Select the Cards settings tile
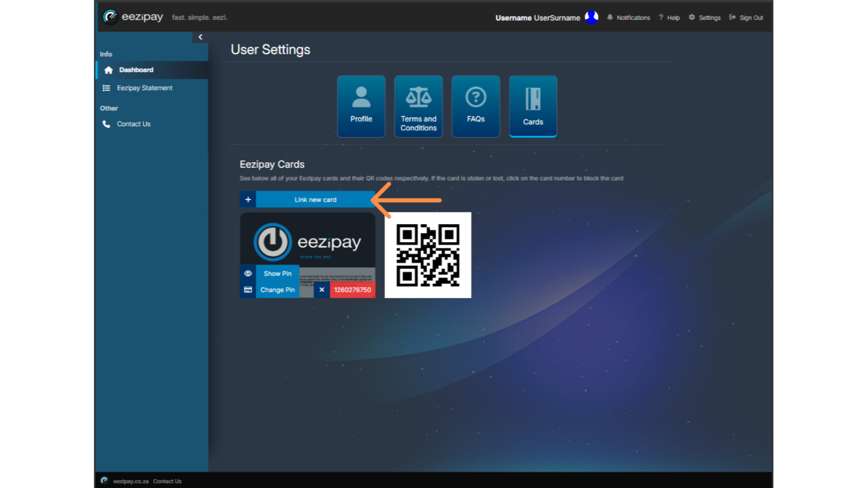Image resolution: width=868 pixels, height=488 pixels. pyautogui.click(x=533, y=106)
